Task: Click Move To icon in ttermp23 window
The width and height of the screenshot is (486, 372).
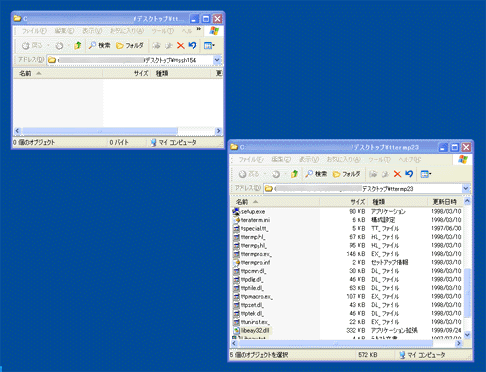Action: 373,174
